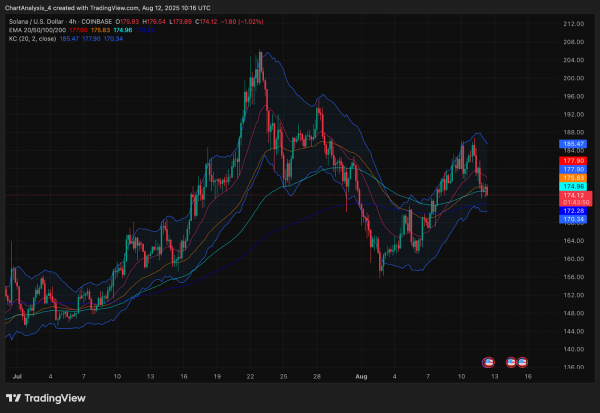
Task: Click the KC (20, 2, close) indicator legend
Action: (33, 39)
